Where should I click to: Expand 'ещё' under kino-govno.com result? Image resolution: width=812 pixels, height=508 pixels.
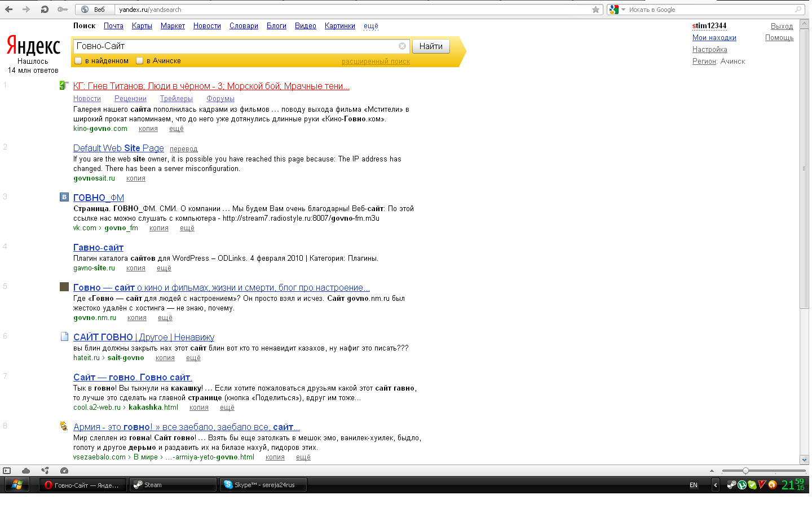tap(176, 129)
